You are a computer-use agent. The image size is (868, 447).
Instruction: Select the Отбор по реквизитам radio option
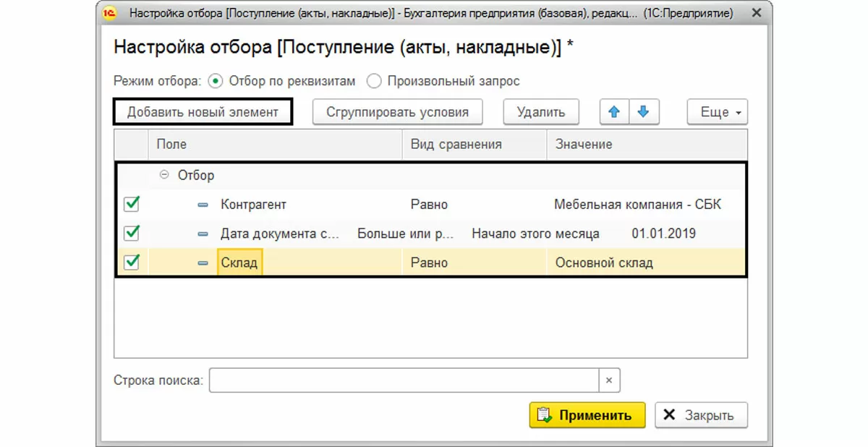[216, 81]
